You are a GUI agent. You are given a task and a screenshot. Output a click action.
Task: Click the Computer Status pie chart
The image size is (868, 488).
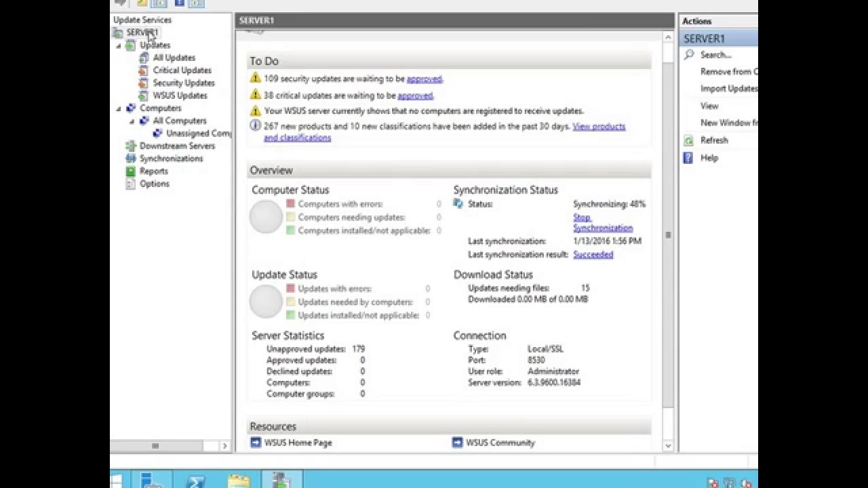click(266, 217)
